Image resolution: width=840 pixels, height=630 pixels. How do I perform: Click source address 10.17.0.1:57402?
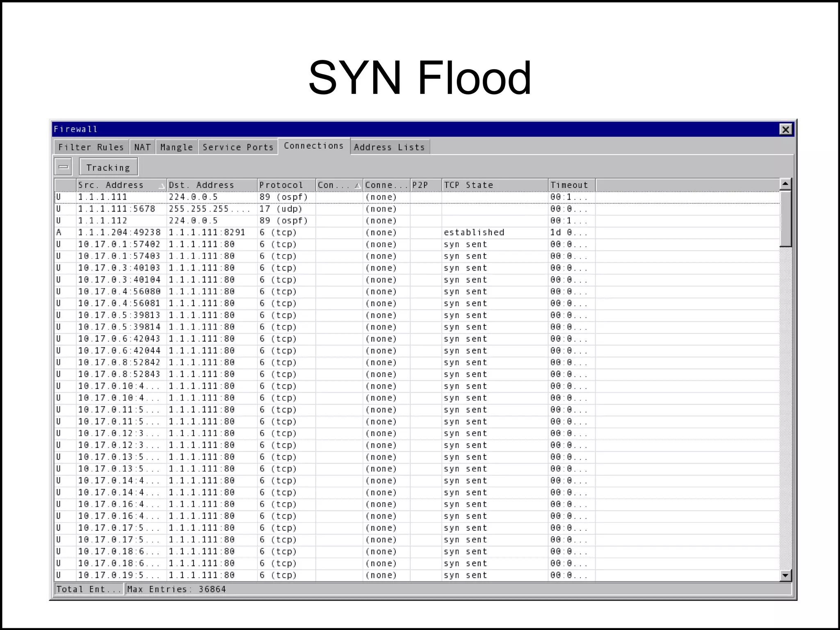pyautogui.click(x=119, y=244)
